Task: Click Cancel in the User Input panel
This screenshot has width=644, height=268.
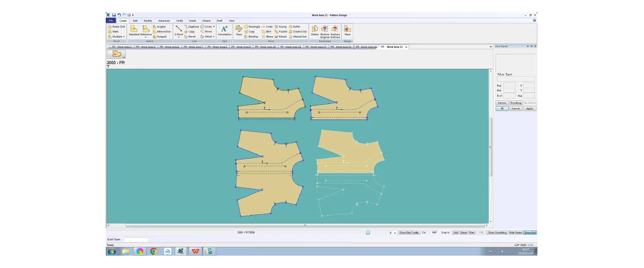Action: coord(516,108)
